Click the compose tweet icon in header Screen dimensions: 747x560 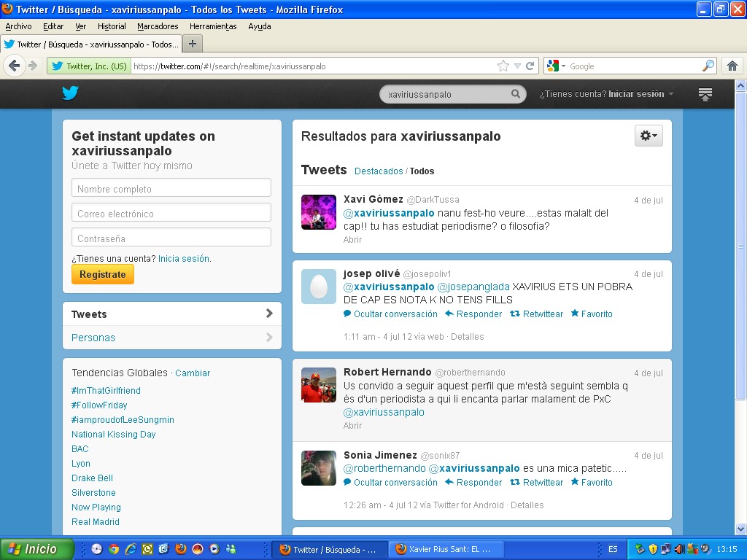pos(705,94)
